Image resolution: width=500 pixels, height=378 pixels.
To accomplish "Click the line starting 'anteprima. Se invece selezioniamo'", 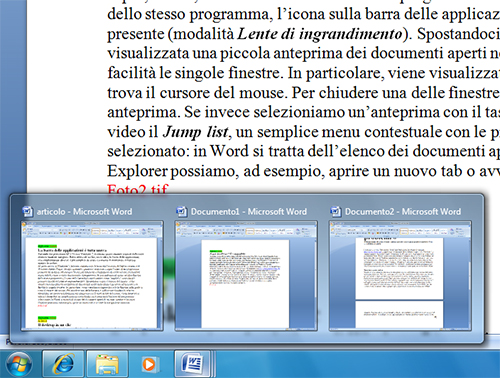I will coord(303,112).
